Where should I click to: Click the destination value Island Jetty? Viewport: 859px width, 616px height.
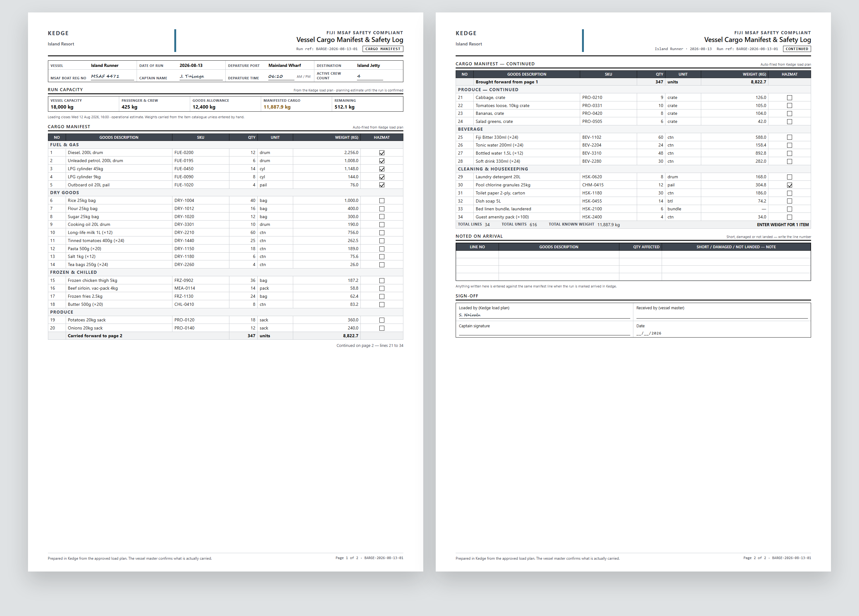click(368, 66)
